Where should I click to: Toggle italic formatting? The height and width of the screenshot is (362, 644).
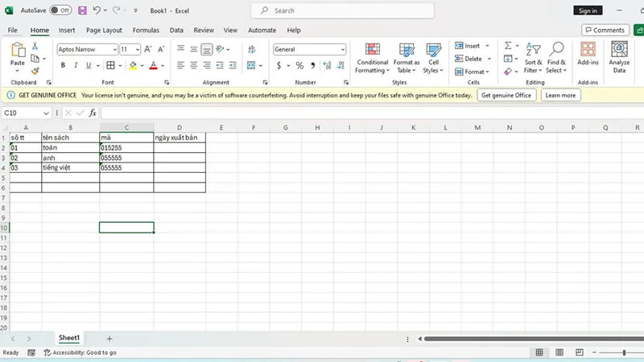(x=76, y=65)
